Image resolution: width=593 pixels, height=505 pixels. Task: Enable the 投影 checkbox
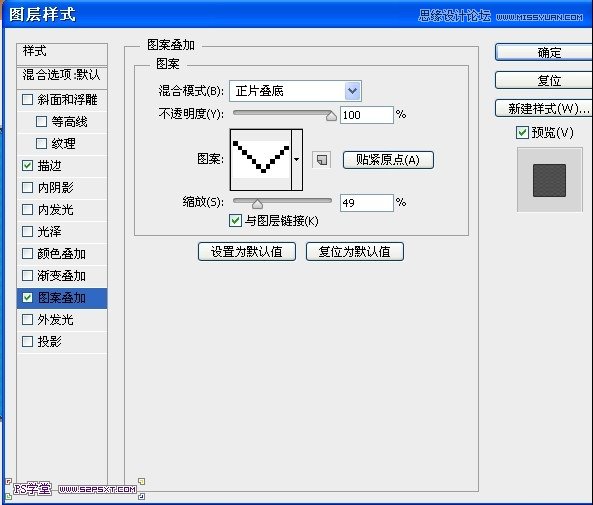pyautogui.click(x=28, y=342)
